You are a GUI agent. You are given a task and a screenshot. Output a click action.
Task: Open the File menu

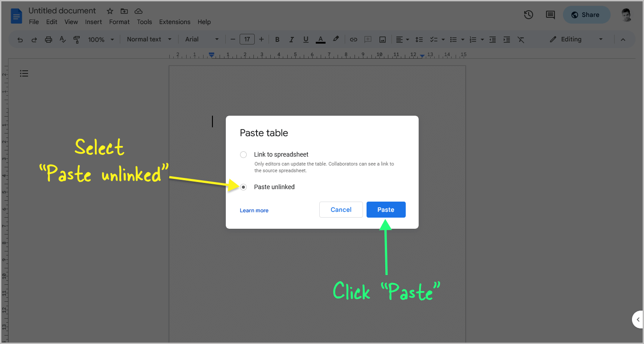[34, 22]
